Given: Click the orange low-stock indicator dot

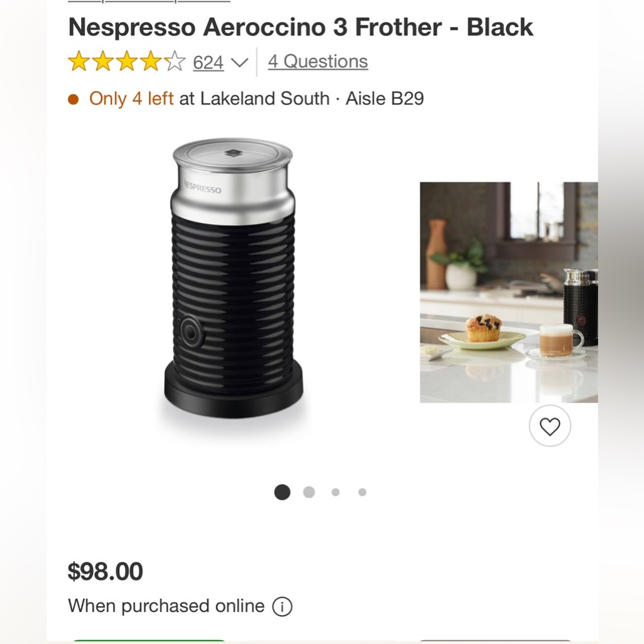Looking at the screenshot, I should click(x=73, y=99).
